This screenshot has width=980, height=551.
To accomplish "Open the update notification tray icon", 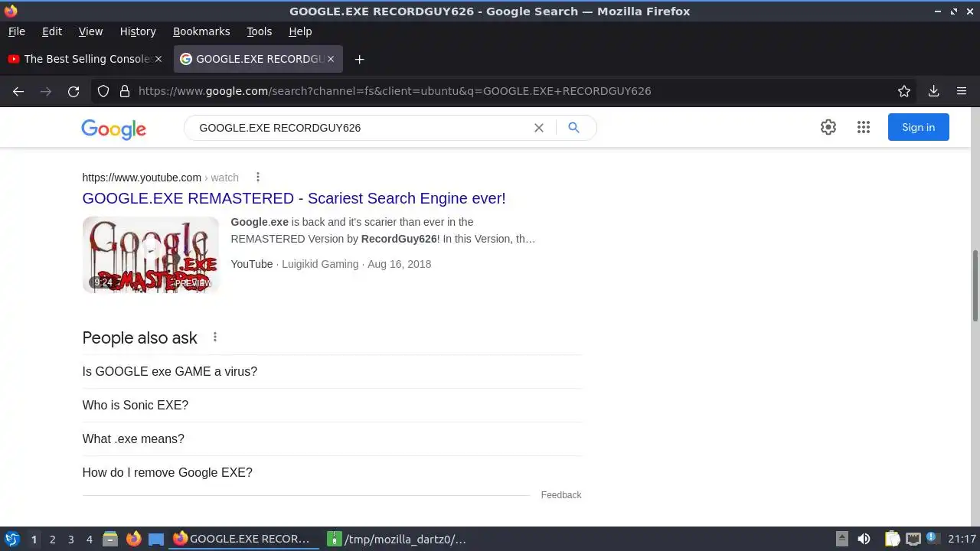I will tap(932, 537).
